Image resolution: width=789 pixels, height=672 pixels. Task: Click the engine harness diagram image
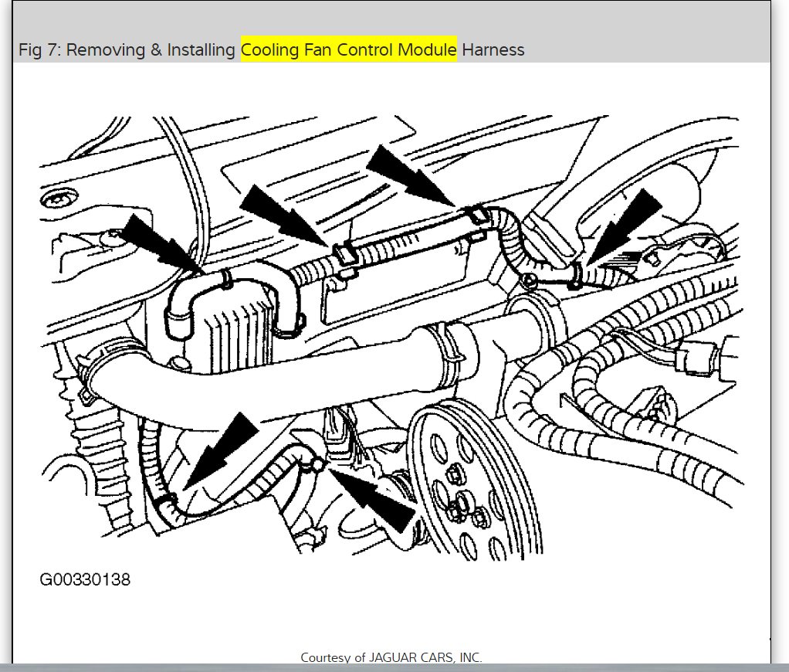pyautogui.click(x=391, y=338)
